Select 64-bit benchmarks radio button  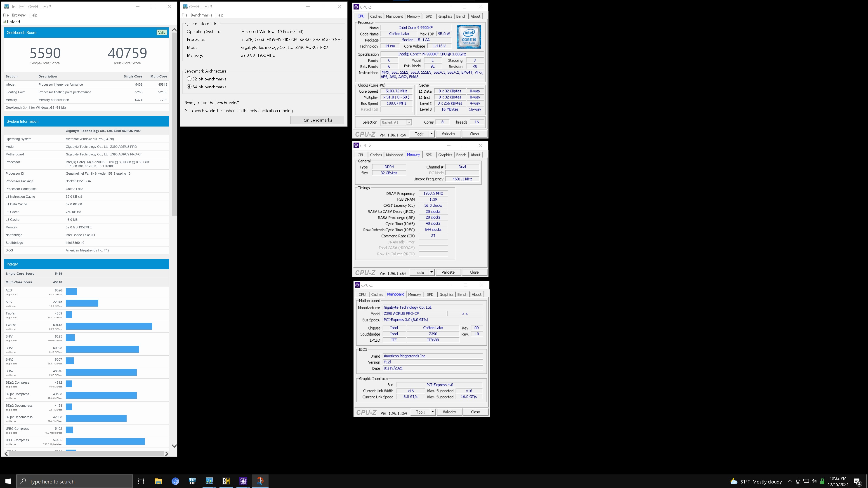[189, 87]
